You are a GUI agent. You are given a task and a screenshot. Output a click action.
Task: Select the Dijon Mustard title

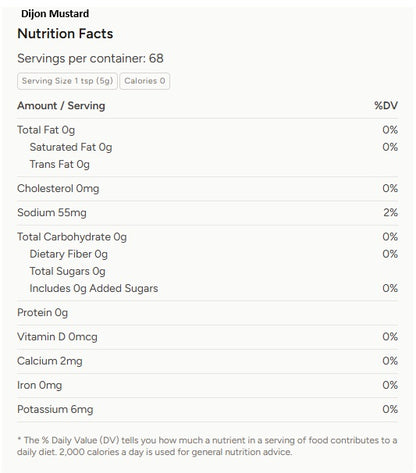pyautogui.click(x=55, y=14)
